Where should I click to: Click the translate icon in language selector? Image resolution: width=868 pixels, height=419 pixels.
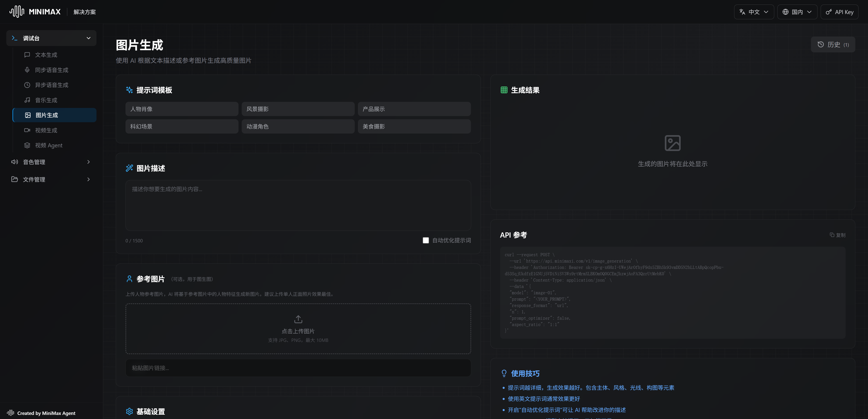[742, 12]
